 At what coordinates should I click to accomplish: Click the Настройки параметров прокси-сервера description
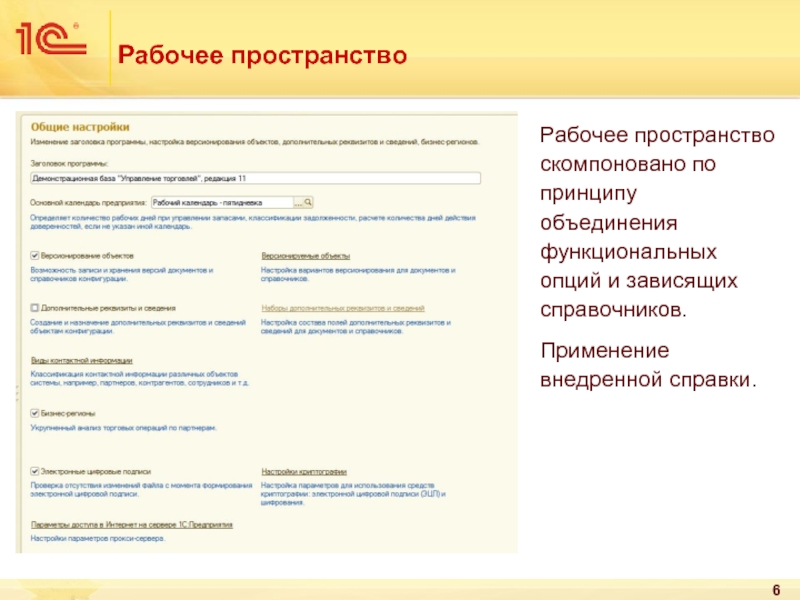(x=97, y=538)
